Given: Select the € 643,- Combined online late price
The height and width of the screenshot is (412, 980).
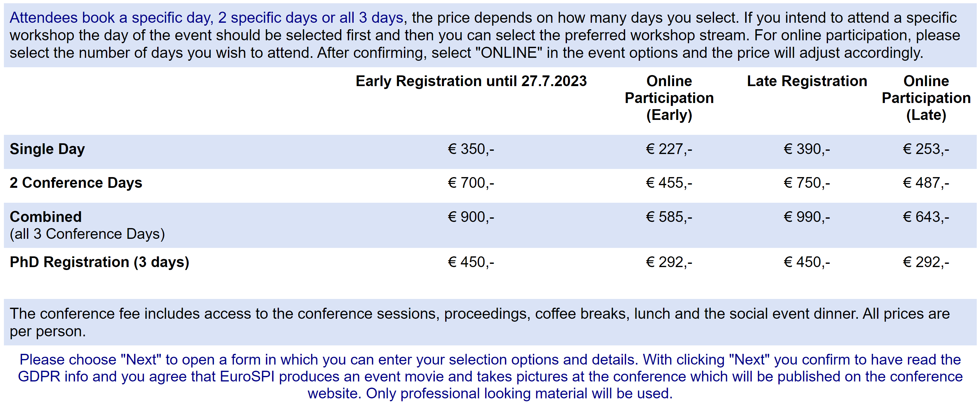Looking at the screenshot, I should click(926, 217).
